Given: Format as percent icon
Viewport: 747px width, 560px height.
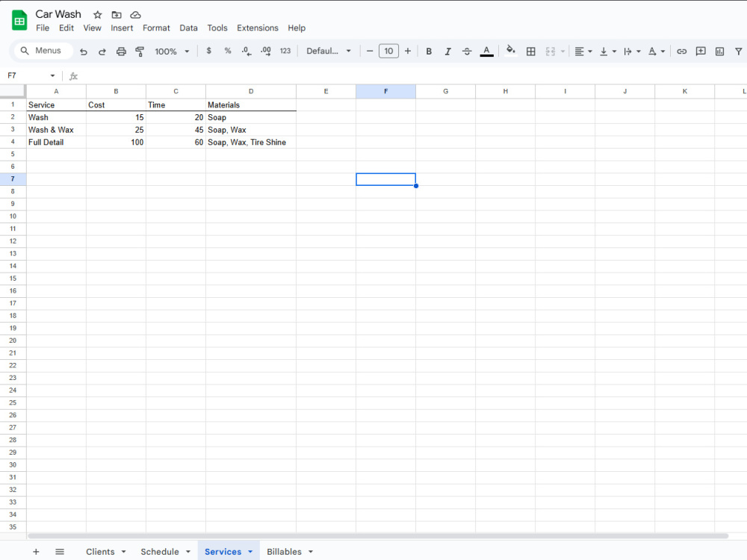Looking at the screenshot, I should coord(228,51).
